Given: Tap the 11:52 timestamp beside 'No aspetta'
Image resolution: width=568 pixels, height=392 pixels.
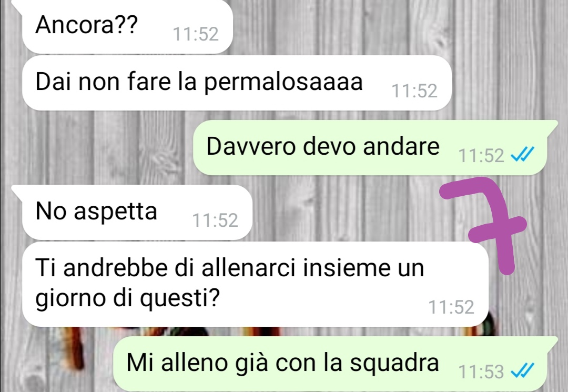Looking at the screenshot, I should (215, 220).
